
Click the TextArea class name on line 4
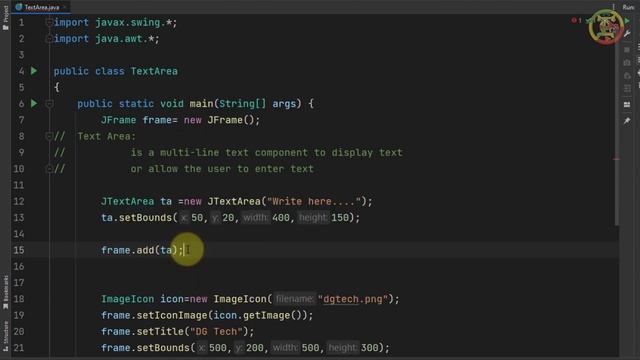pos(154,71)
